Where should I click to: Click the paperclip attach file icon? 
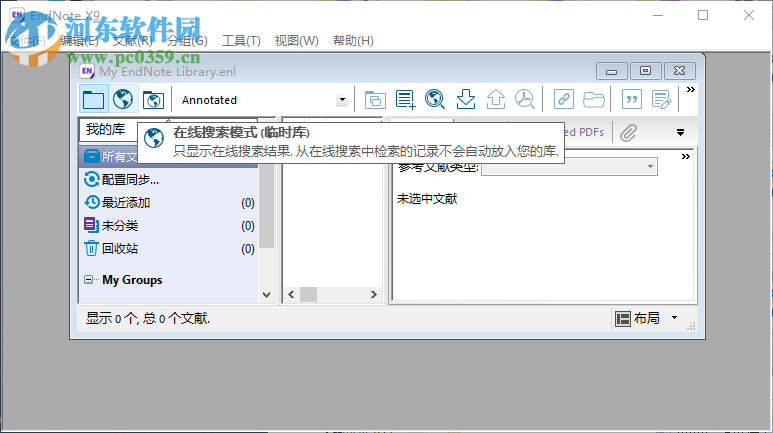pyautogui.click(x=629, y=133)
